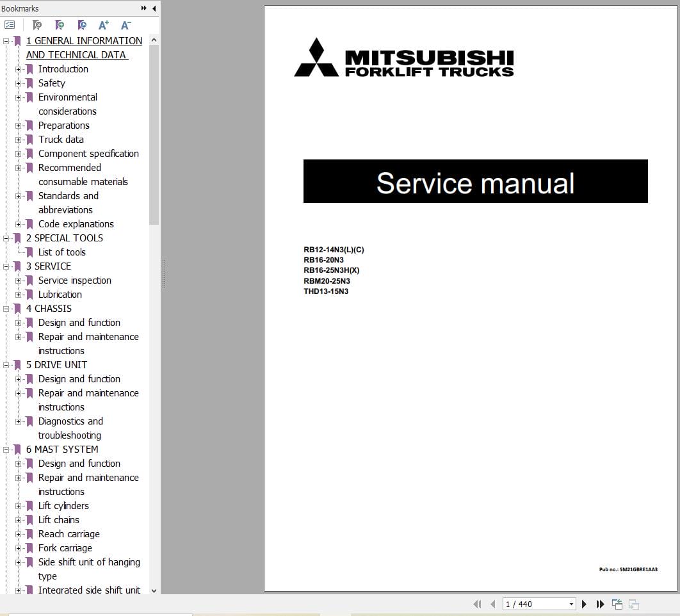Open Integrated side shift unit bookmark
The height and width of the screenshot is (616, 680).
(x=89, y=590)
